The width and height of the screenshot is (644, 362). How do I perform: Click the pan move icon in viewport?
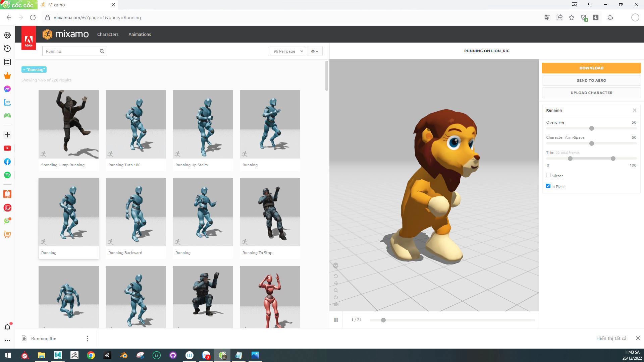click(x=336, y=283)
